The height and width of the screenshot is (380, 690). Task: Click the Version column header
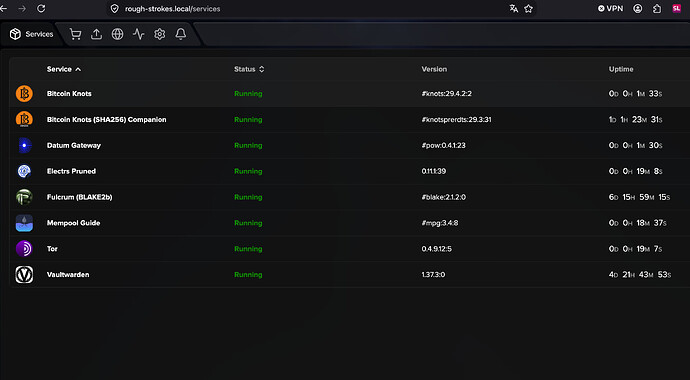[x=434, y=69]
